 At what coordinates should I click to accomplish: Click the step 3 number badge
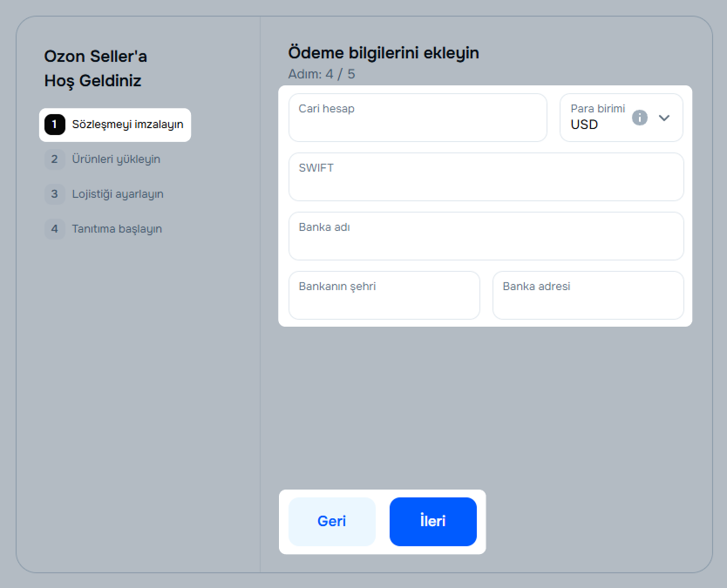click(x=55, y=194)
